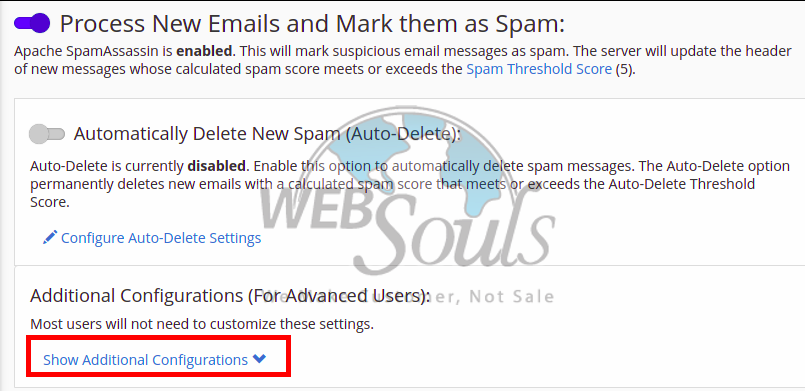Select the 'Process New Emails and Mark them as Spam' heading
Screen dimensions: 805x391
coord(312,24)
